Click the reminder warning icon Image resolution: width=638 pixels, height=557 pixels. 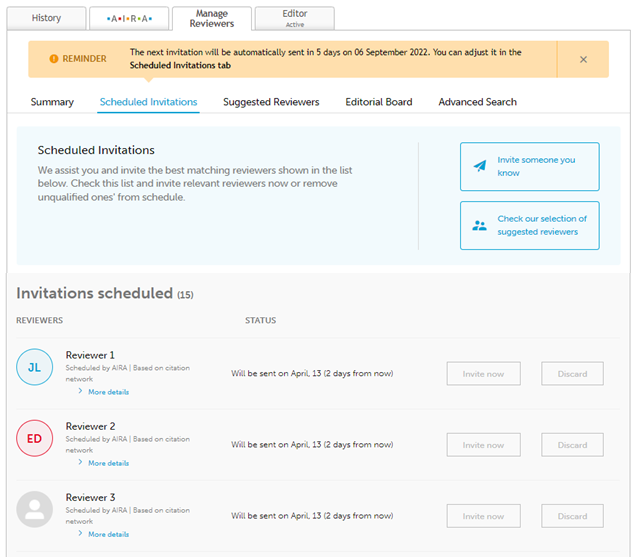pos(54,59)
